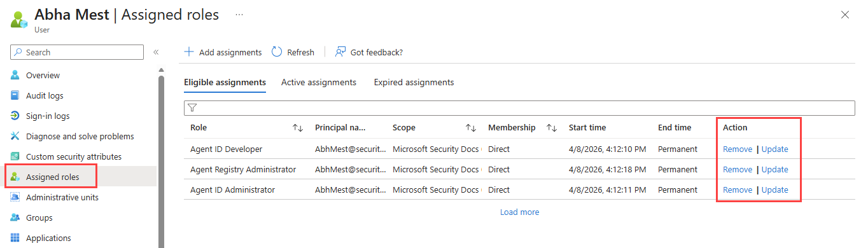Viewport: 868px width, 248px height.
Task: Click the Refresh circular arrow icon
Action: [277, 52]
